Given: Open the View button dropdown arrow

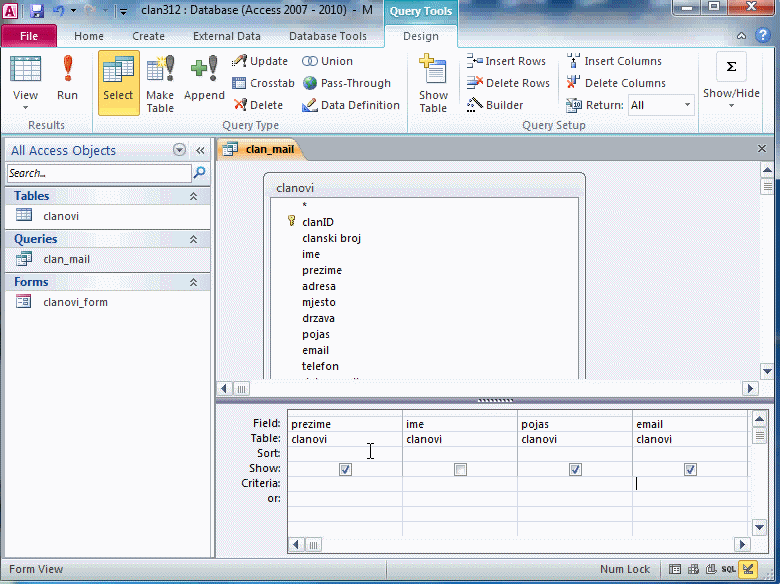Looking at the screenshot, I should (26, 108).
